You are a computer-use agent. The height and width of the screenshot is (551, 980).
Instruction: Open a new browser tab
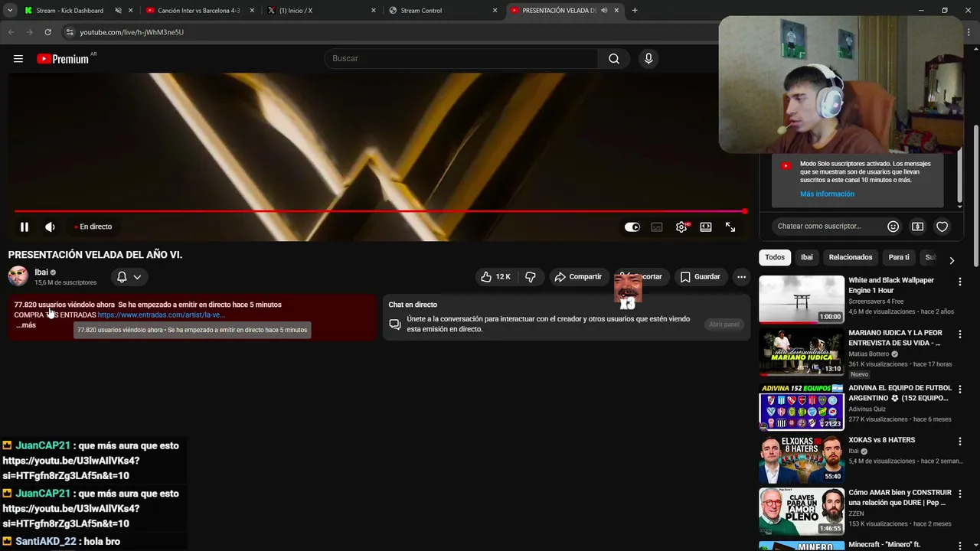pos(635,11)
